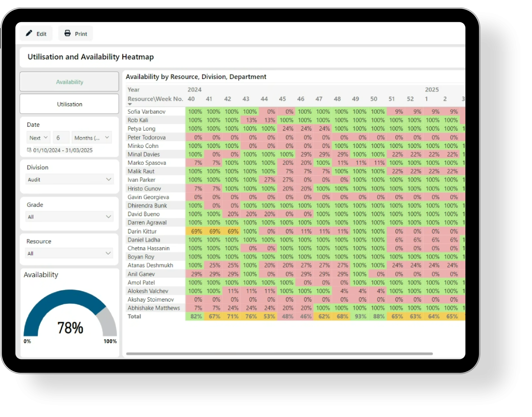This screenshot has height=417, width=532.
Task: Switch to the Availability view
Action: [69, 82]
